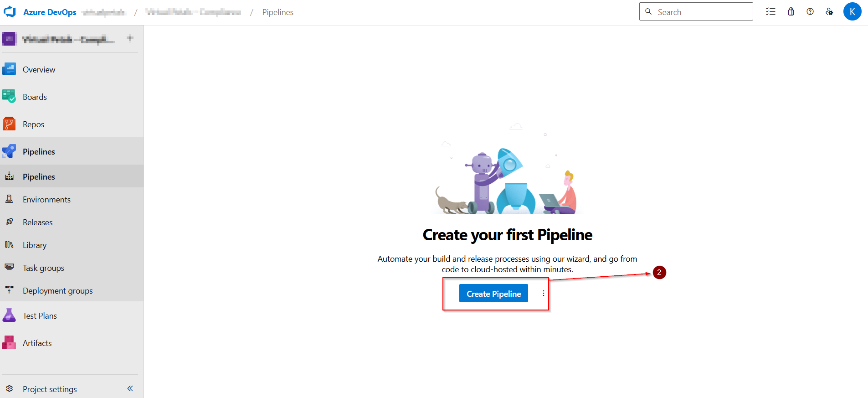Open the Marketplace shopping bag icon
868x398 pixels.
tap(791, 12)
